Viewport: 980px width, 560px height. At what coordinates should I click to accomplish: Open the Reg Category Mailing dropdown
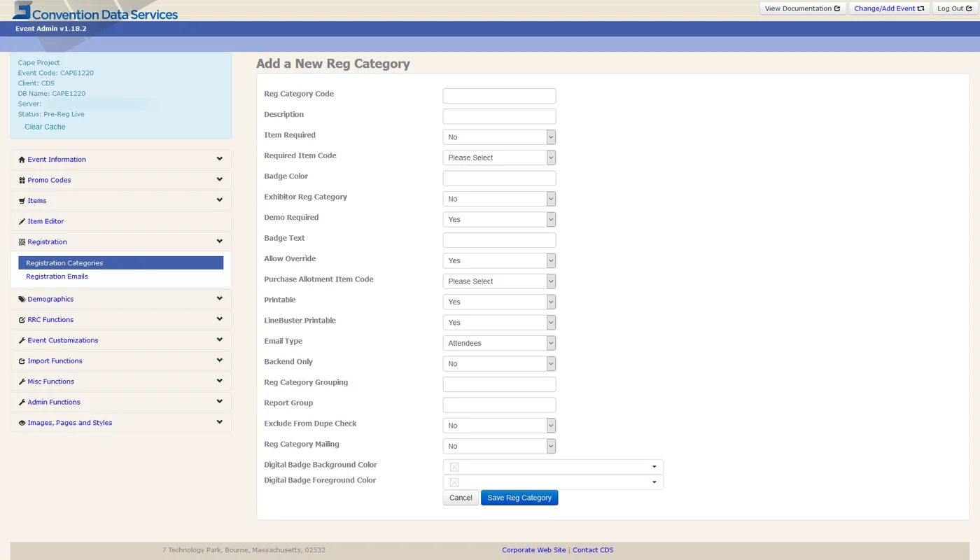(x=499, y=446)
